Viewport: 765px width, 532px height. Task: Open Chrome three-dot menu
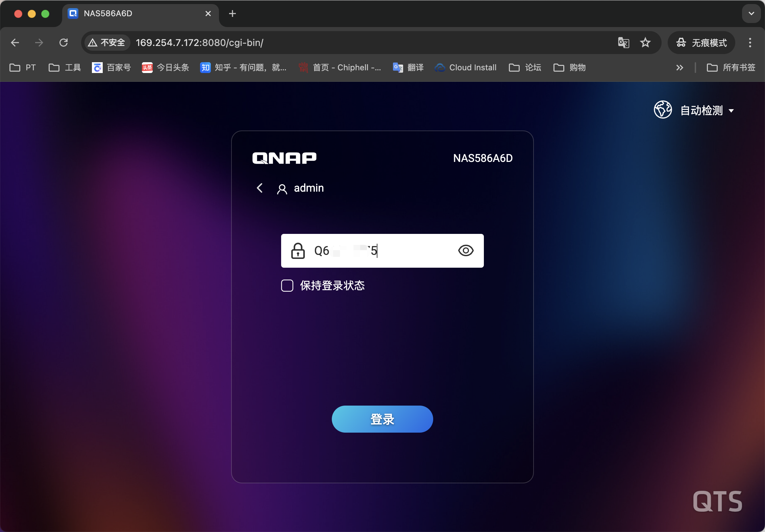pos(750,43)
